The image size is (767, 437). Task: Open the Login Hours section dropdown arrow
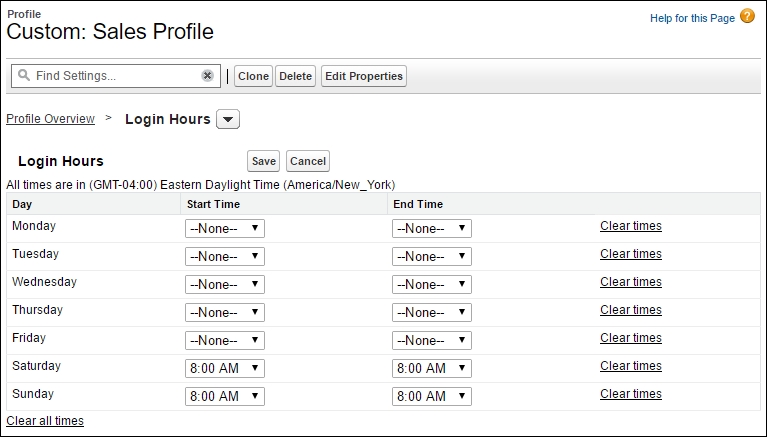(x=228, y=119)
